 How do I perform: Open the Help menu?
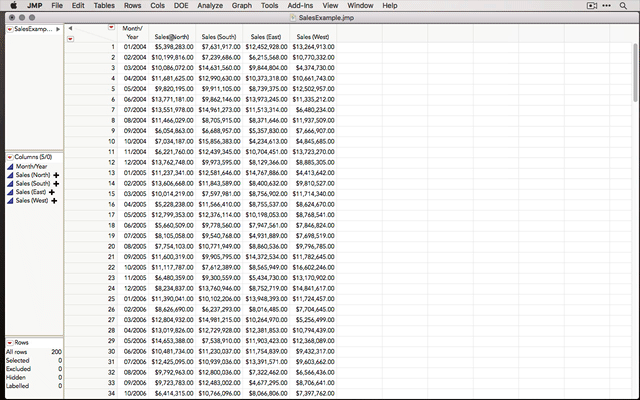click(389, 6)
